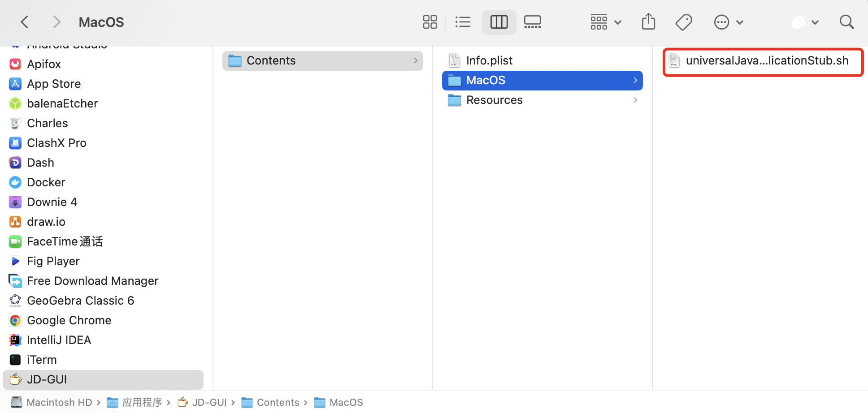
Task: Switch to icon grid view
Action: point(430,22)
